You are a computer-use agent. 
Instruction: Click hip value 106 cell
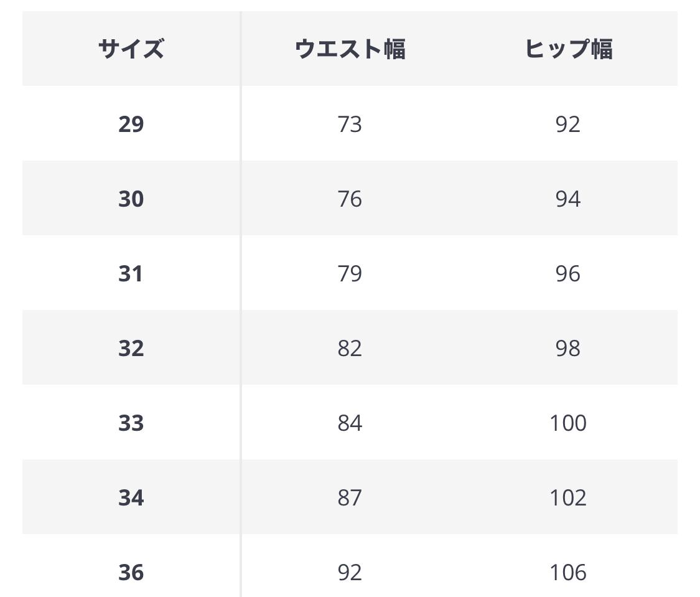tap(568, 572)
